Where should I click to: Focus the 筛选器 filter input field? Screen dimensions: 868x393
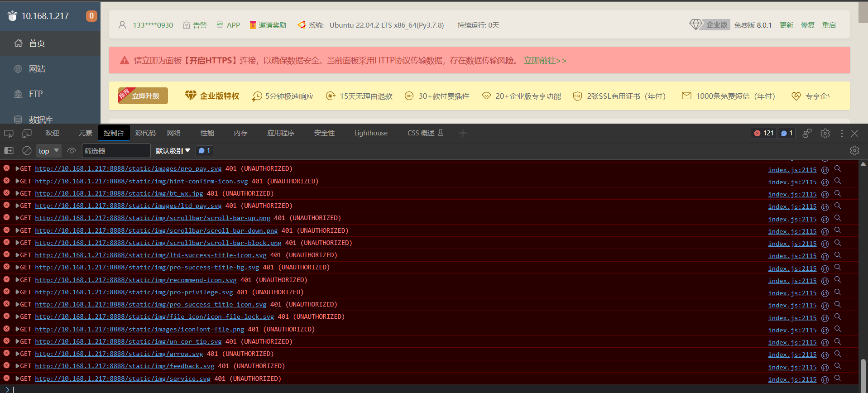tap(116, 151)
